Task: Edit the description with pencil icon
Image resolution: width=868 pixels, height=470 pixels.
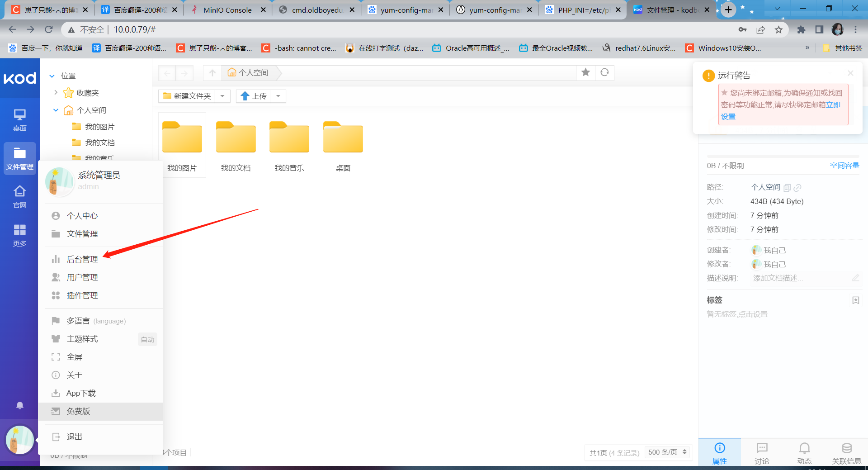Action: pyautogui.click(x=855, y=278)
